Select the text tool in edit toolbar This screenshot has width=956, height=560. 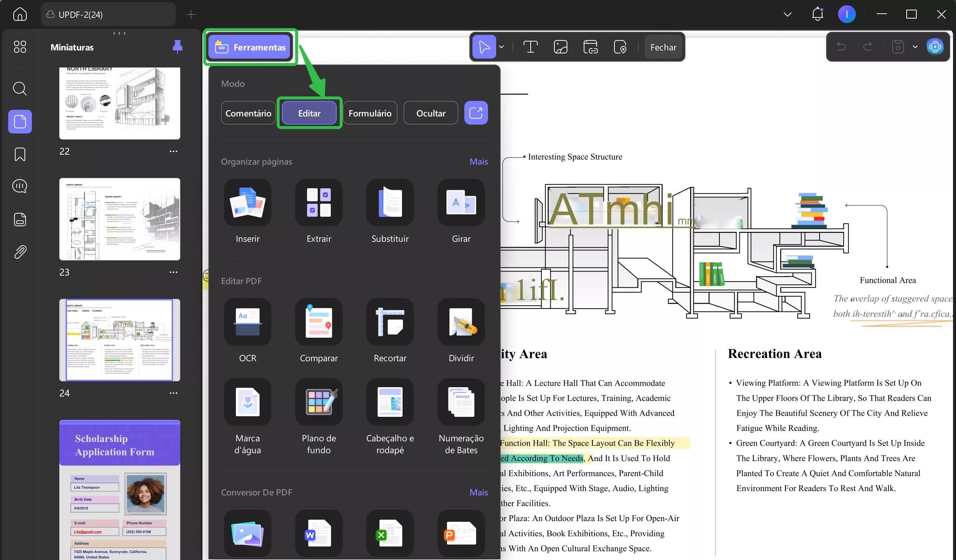pyautogui.click(x=530, y=47)
